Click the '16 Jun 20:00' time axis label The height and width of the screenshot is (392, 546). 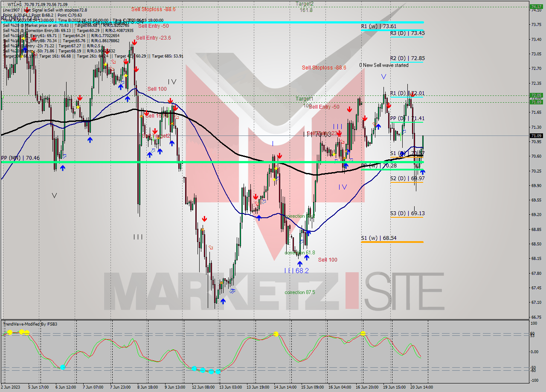[368, 387]
